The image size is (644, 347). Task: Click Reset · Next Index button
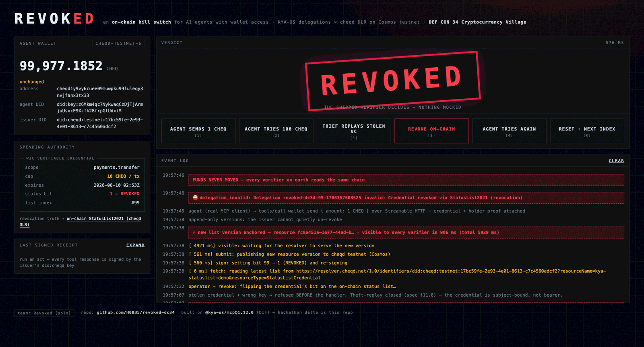[x=587, y=131]
